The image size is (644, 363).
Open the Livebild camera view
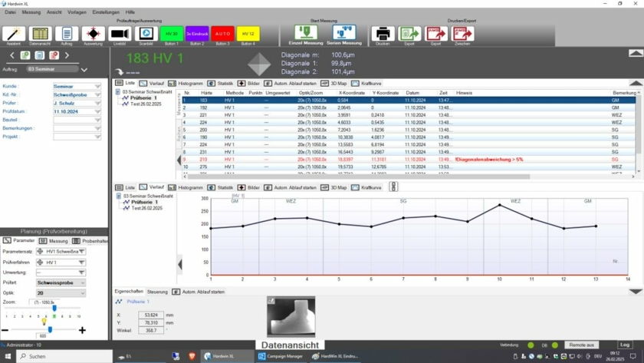(x=119, y=34)
